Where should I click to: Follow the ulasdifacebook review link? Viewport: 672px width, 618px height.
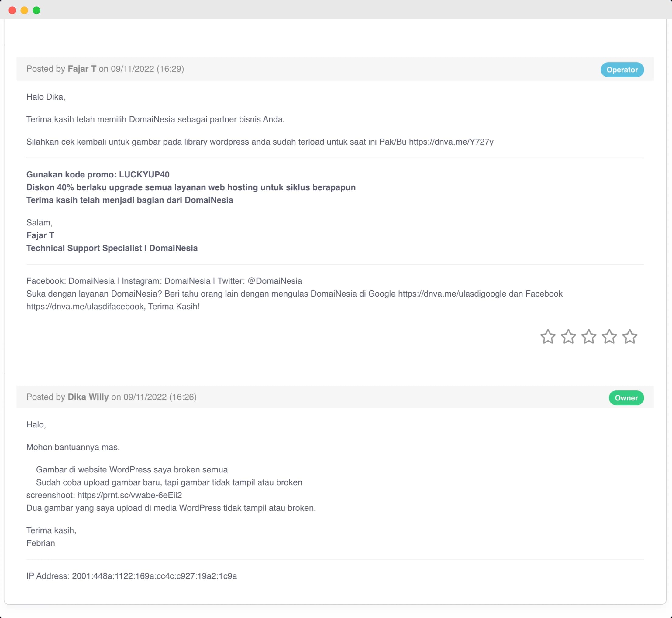pyautogui.click(x=85, y=307)
